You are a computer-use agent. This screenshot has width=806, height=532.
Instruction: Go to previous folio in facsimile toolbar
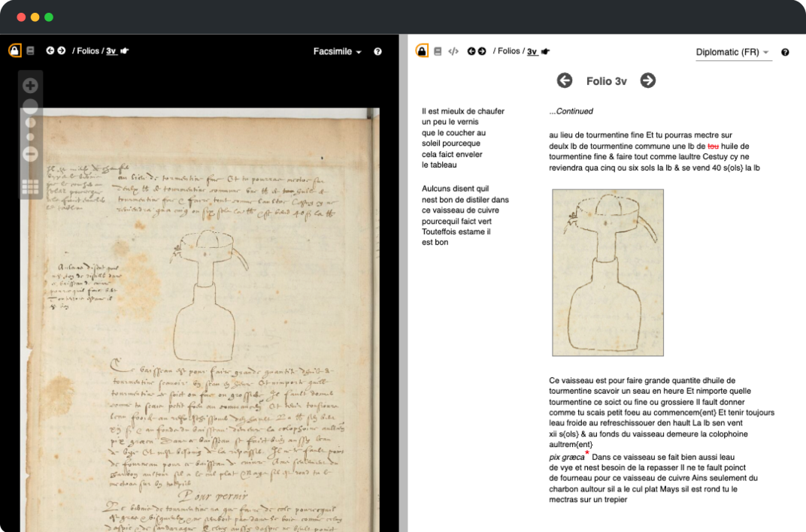50,51
